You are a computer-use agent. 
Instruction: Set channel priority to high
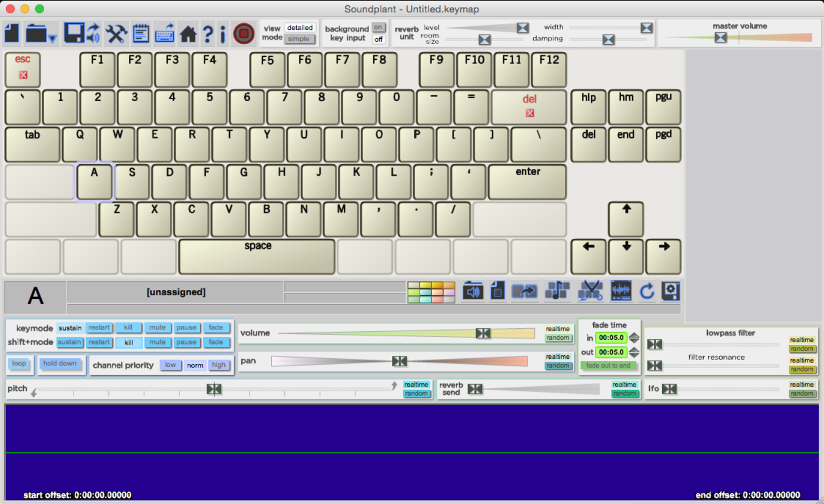click(x=218, y=365)
